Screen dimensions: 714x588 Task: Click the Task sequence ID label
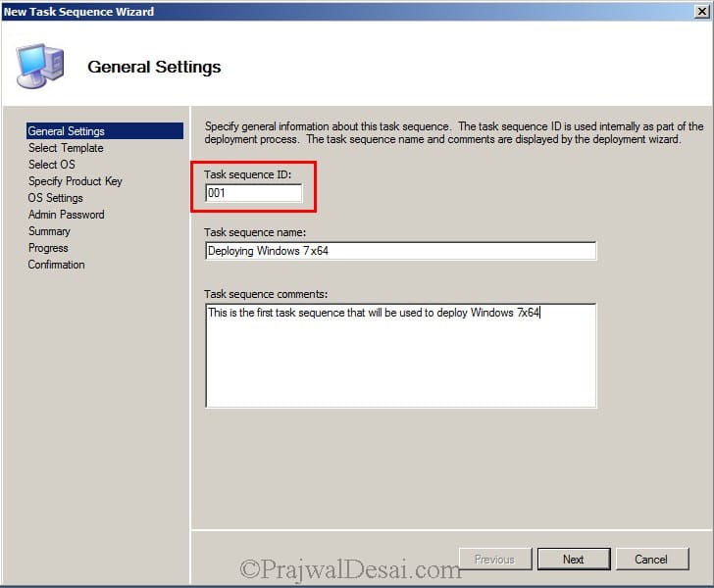pos(247,174)
